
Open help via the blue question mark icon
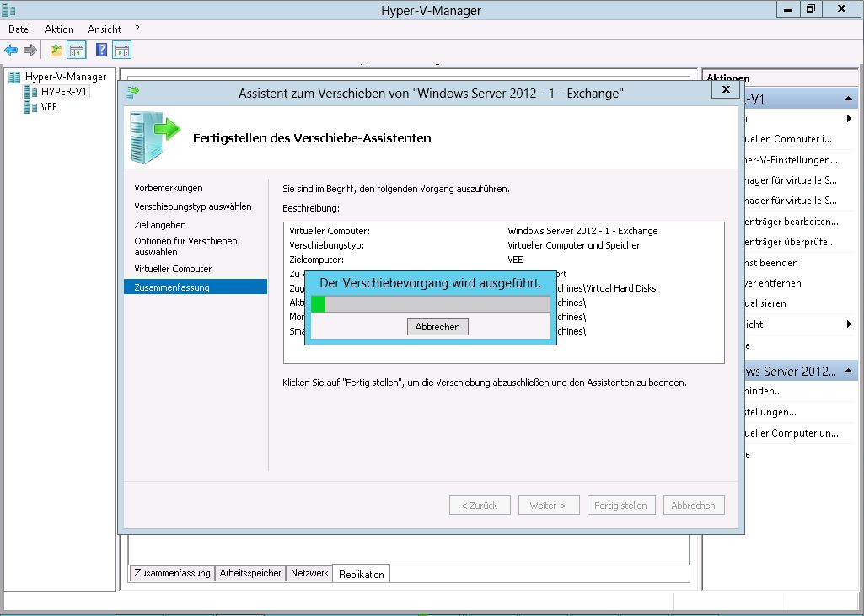coord(101,51)
